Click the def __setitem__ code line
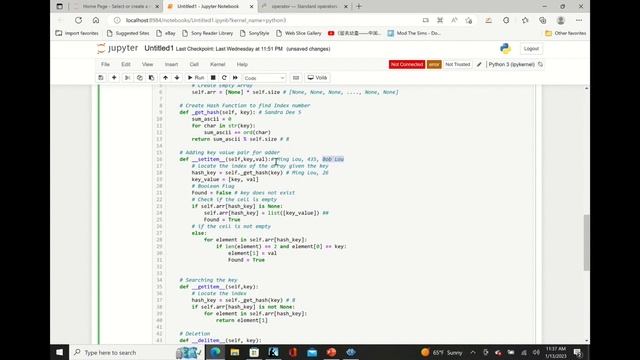The image size is (640, 360). click(x=262, y=159)
